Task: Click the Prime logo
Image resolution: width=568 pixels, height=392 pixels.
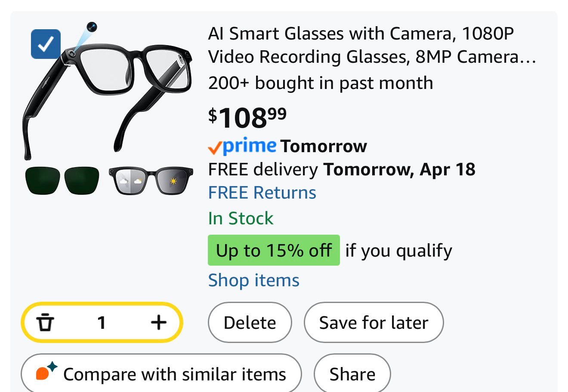Action: [x=242, y=147]
